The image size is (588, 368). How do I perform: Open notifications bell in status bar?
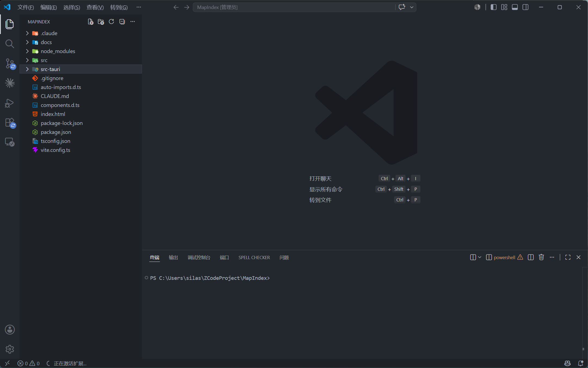[580, 363]
